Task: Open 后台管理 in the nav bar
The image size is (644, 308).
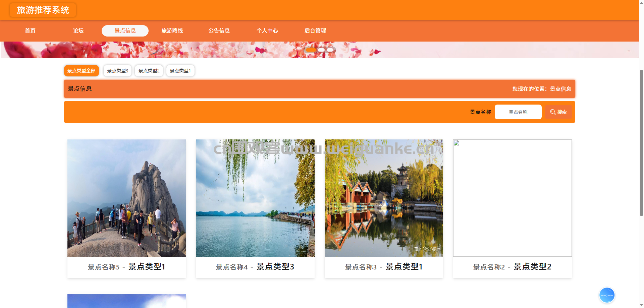Action: tap(315, 30)
